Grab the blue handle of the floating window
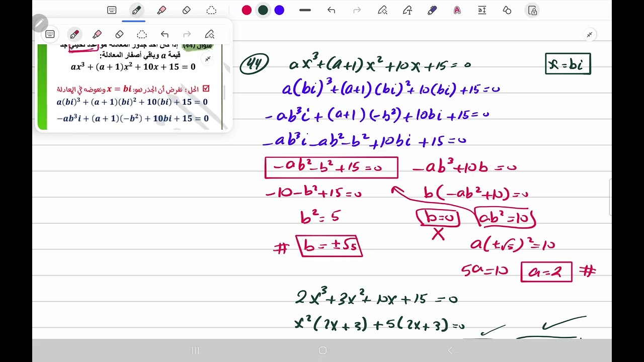Image resolution: width=644 pixels, height=362 pixels. [x=133, y=21]
